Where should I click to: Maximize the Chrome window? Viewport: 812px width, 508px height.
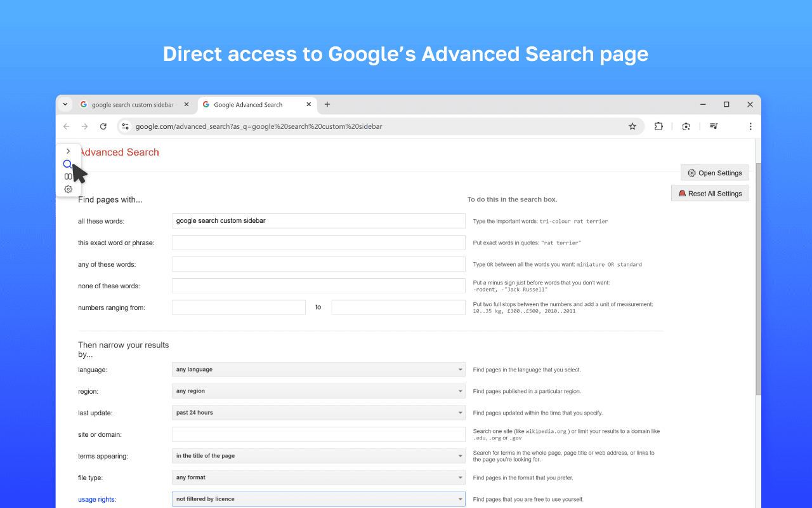click(726, 104)
